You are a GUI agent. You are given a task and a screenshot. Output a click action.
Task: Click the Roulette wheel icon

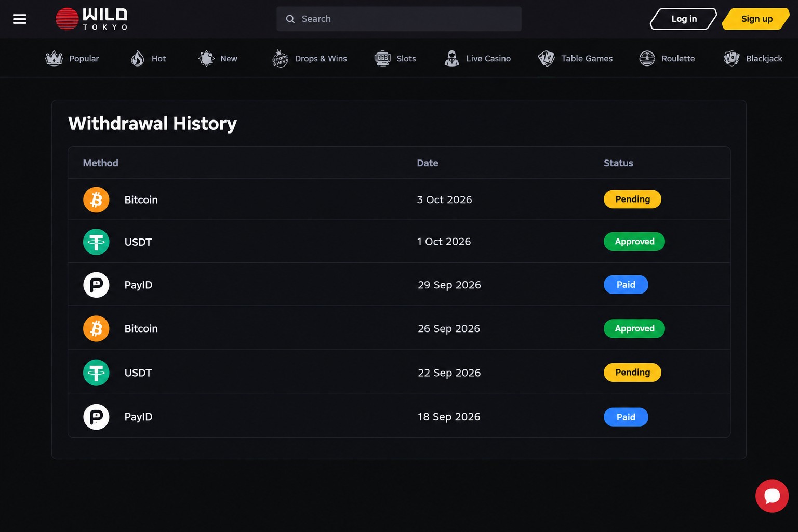[647, 59]
